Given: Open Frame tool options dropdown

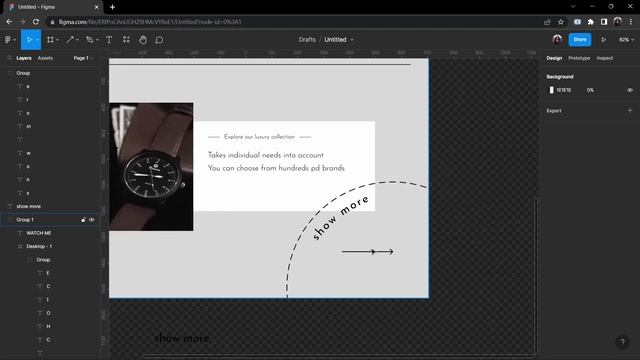Looking at the screenshot, I should pyautogui.click(x=58, y=40).
